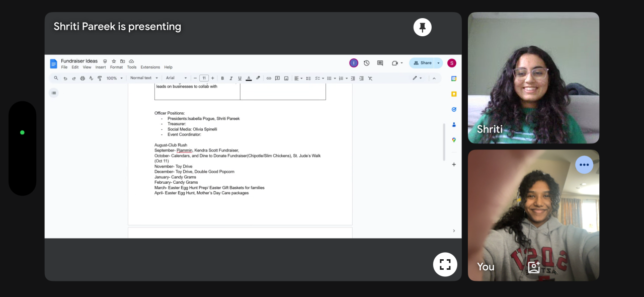Screen dimensions: 644x297
Task: Toggle italic formatting
Action: click(231, 78)
